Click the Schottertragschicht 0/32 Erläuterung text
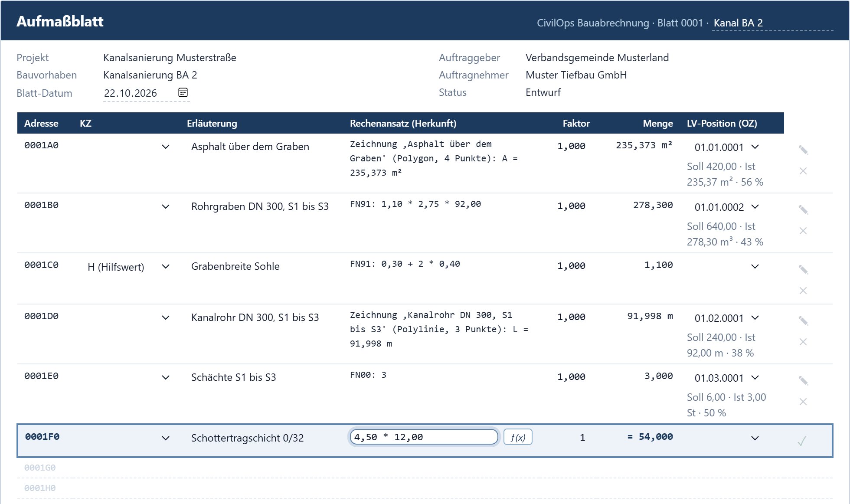850x504 pixels. (x=247, y=438)
